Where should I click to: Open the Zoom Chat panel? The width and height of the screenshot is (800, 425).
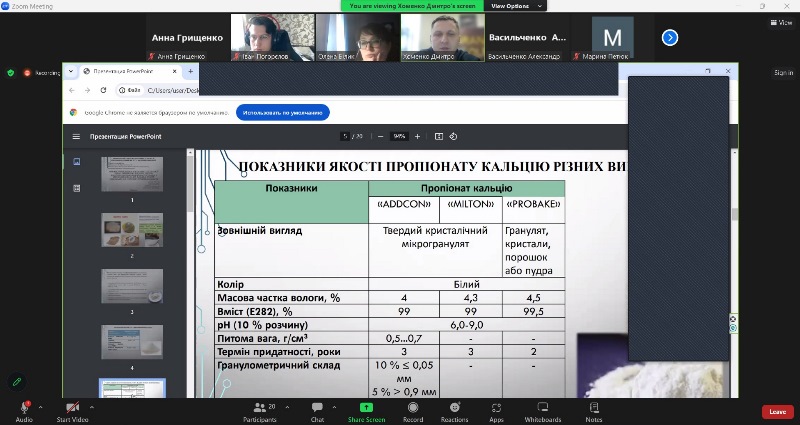pos(317,411)
